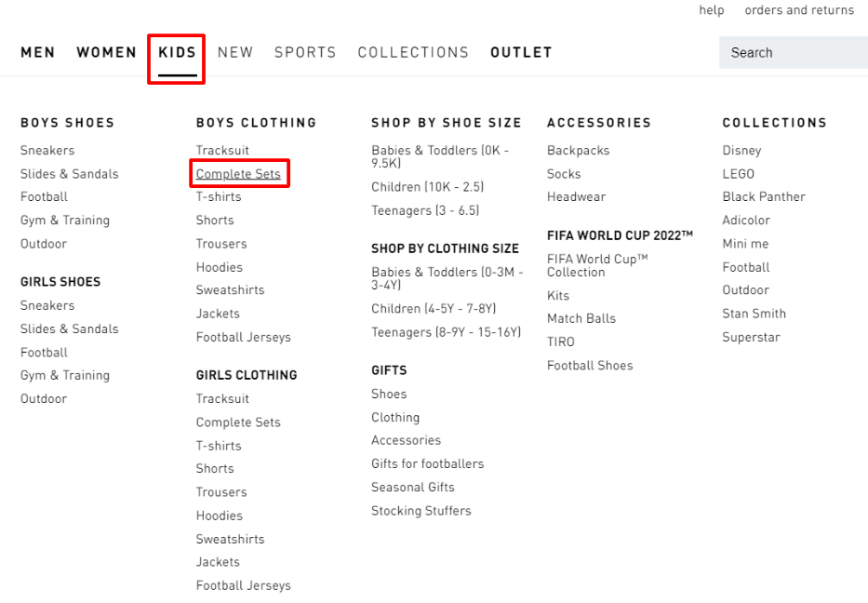Select Football Jerseys under Girls Clothing

(243, 585)
